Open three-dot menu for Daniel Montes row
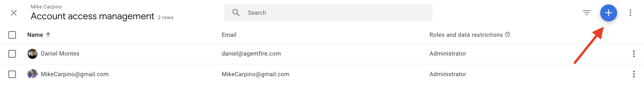Image resolution: width=644 pixels, height=105 pixels. click(x=633, y=54)
